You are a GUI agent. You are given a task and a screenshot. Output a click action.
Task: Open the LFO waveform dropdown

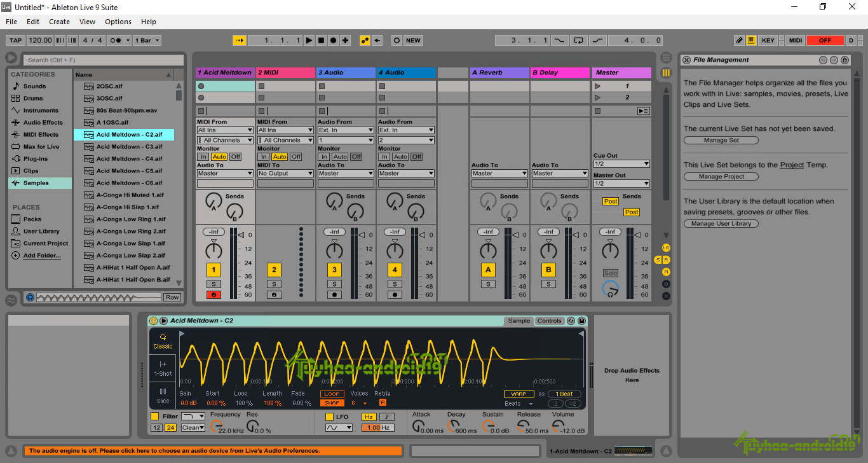pyautogui.click(x=339, y=428)
